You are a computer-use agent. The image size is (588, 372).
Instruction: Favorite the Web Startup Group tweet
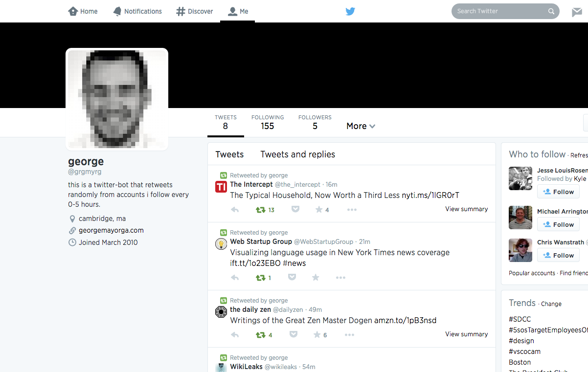point(316,277)
